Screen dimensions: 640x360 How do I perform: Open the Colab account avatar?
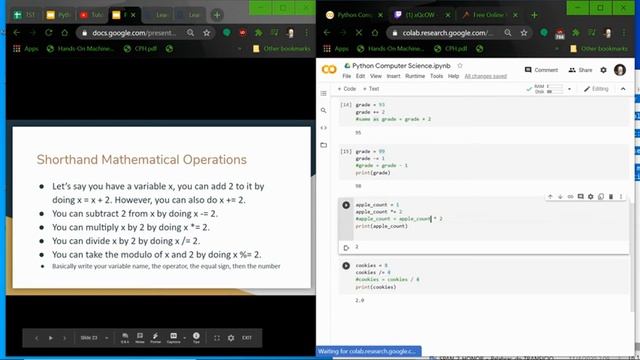[x=620, y=70]
